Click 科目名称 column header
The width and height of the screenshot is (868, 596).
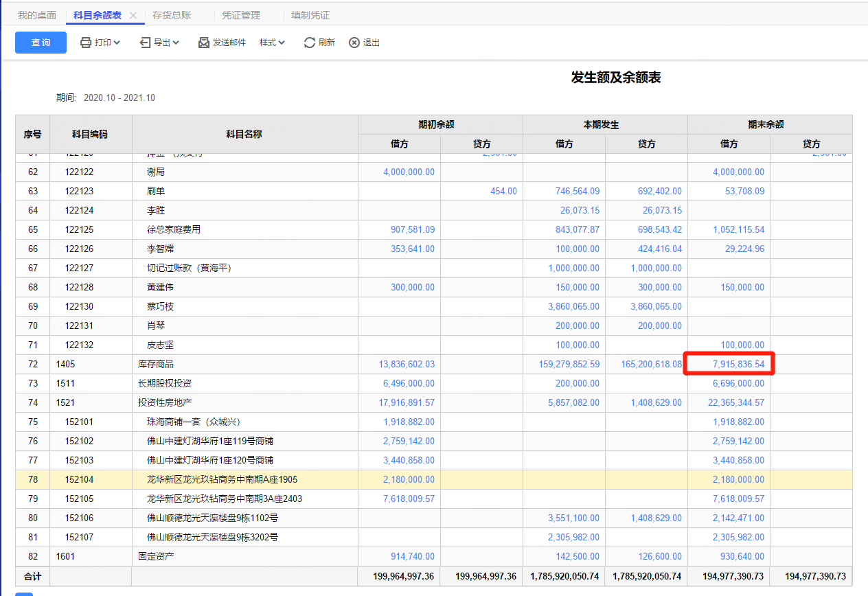pos(244,134)
